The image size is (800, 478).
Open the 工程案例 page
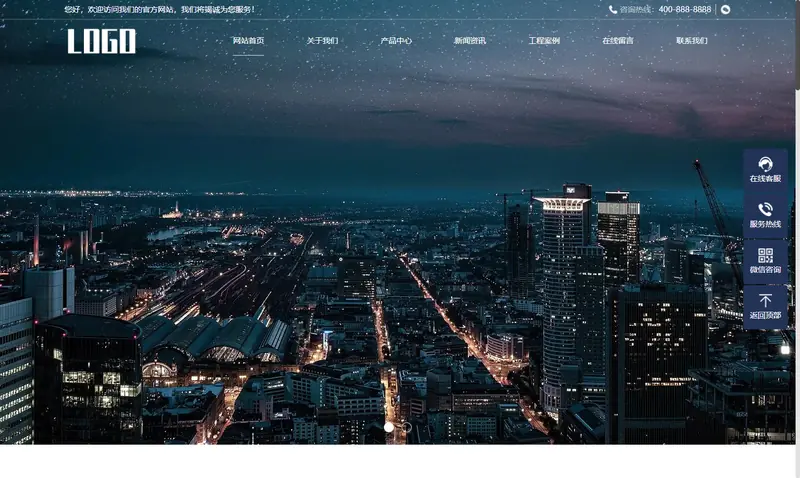pos(544,41)
